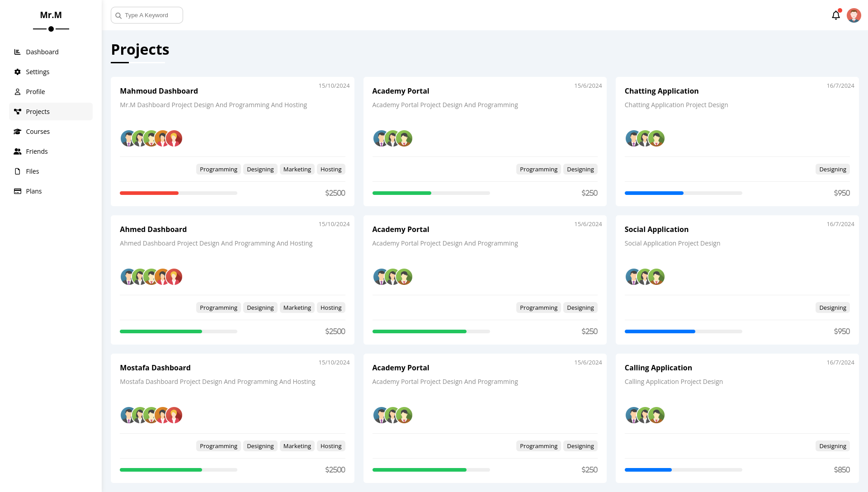Click the last team avatar on Mostafa Dashboard
The height and width of the screenshot is (492, 868).
tap(175, 415)
